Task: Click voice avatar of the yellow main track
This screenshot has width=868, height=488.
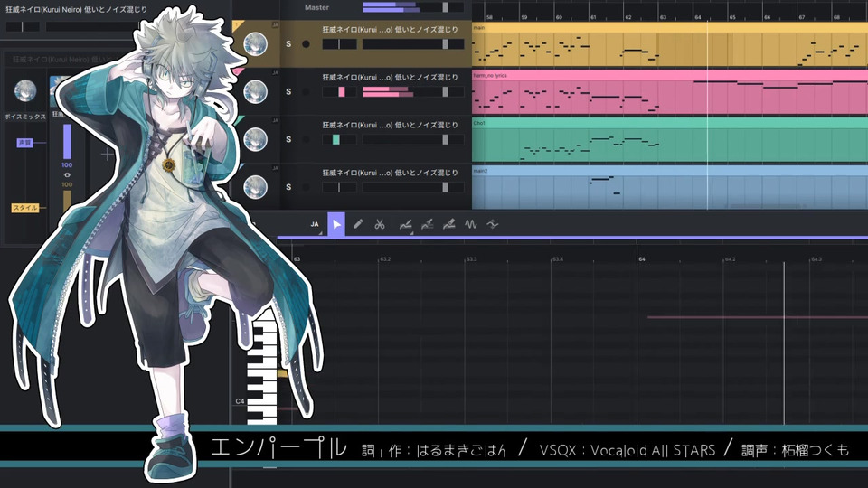Action: pos(255,43)
